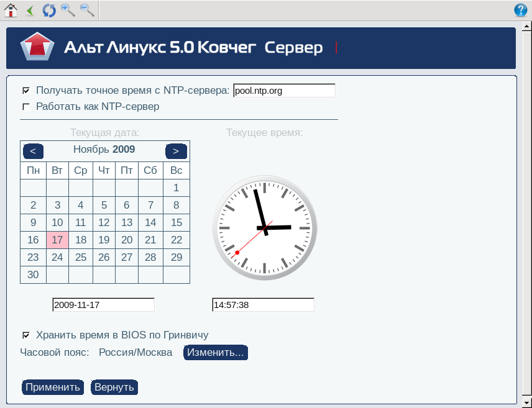This screenshot has width=532, height=408.
Task: Go back using the green arrow icon
Action: click(30, 10)
